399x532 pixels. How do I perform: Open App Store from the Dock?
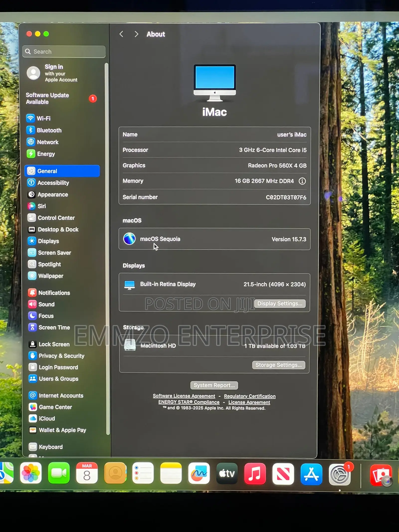point(311,474)
